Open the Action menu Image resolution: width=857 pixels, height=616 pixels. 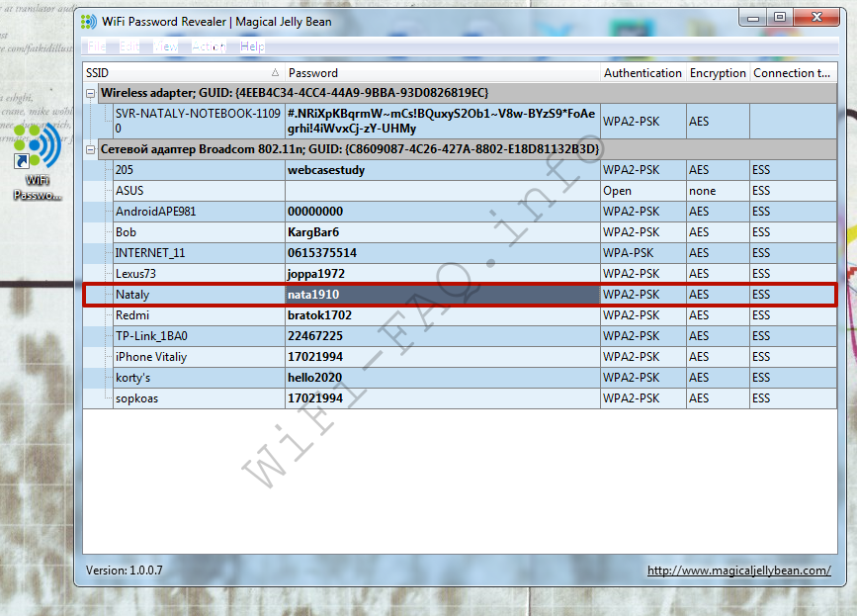[x=209, y=46]
